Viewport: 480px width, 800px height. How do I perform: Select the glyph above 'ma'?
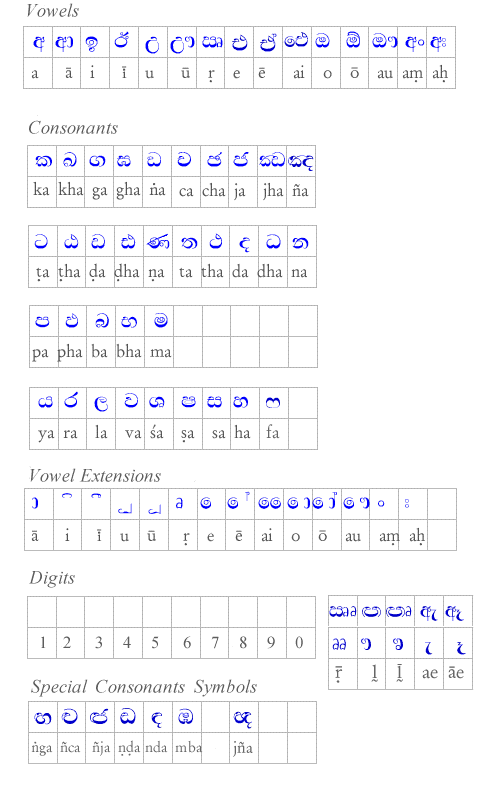point(161,321)
